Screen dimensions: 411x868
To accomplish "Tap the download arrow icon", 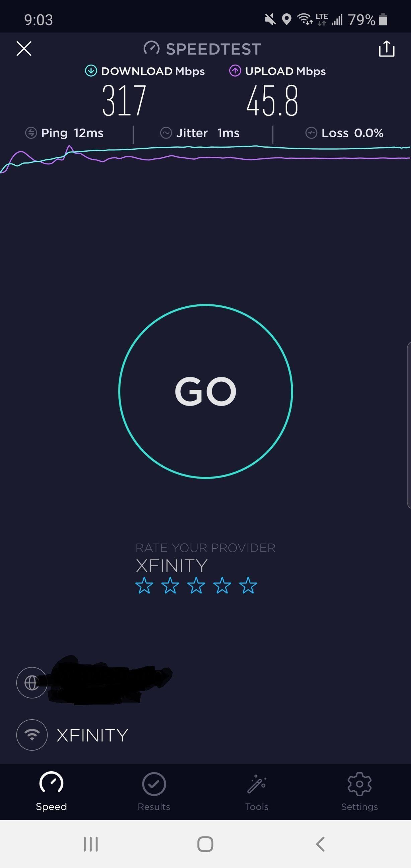I will click(91, 71).
